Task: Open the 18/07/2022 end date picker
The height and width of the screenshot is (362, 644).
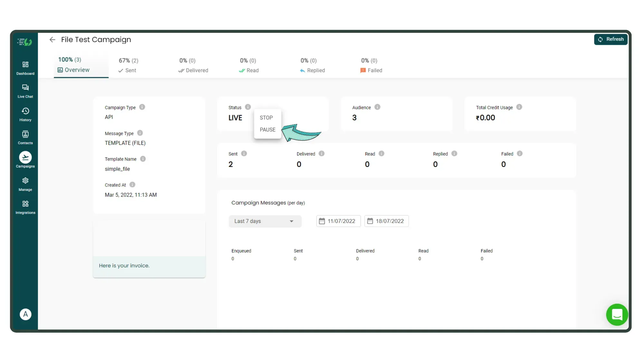Action: [386, 221]
